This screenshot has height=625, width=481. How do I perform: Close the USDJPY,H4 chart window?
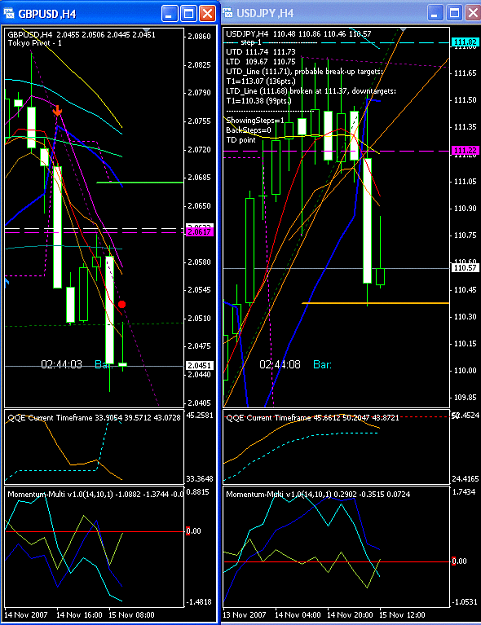coord(473,13)
